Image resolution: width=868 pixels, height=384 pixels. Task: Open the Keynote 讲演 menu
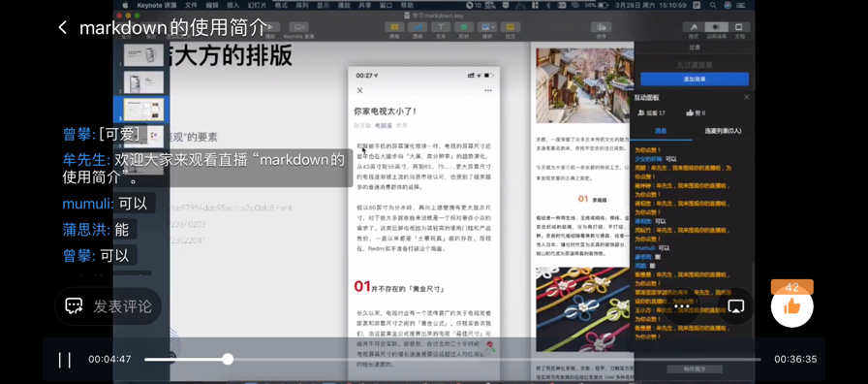coord(157,5)
